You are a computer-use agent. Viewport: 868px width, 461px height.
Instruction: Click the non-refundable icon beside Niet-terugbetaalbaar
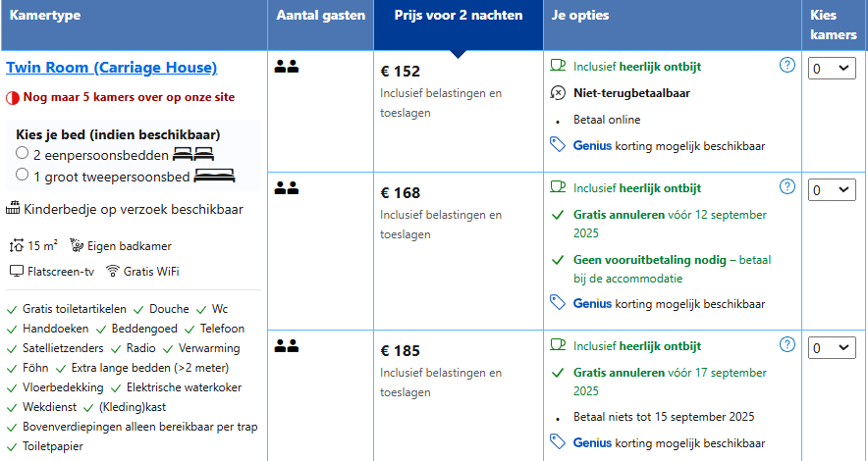(x=558, y=93)
